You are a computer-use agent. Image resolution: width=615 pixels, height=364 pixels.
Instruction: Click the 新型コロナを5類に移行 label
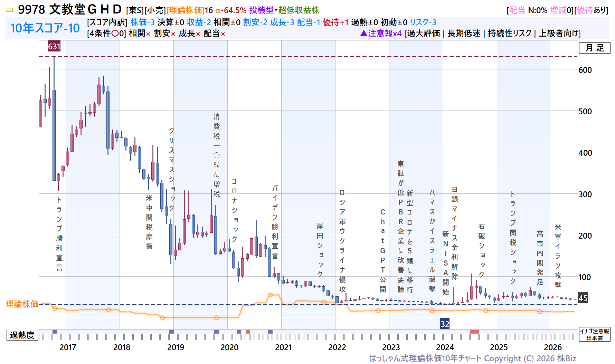coord(410,241)
